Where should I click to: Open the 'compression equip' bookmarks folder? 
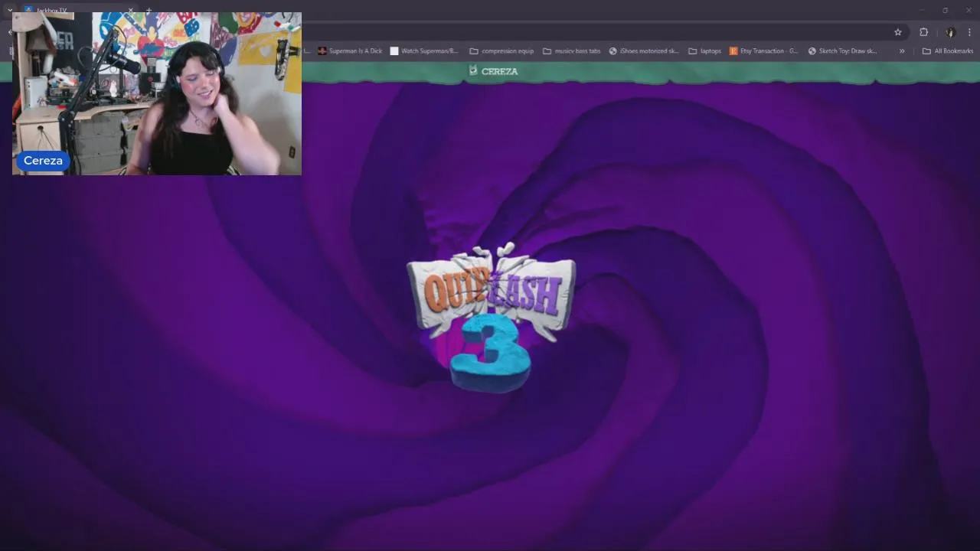point(501,51)
